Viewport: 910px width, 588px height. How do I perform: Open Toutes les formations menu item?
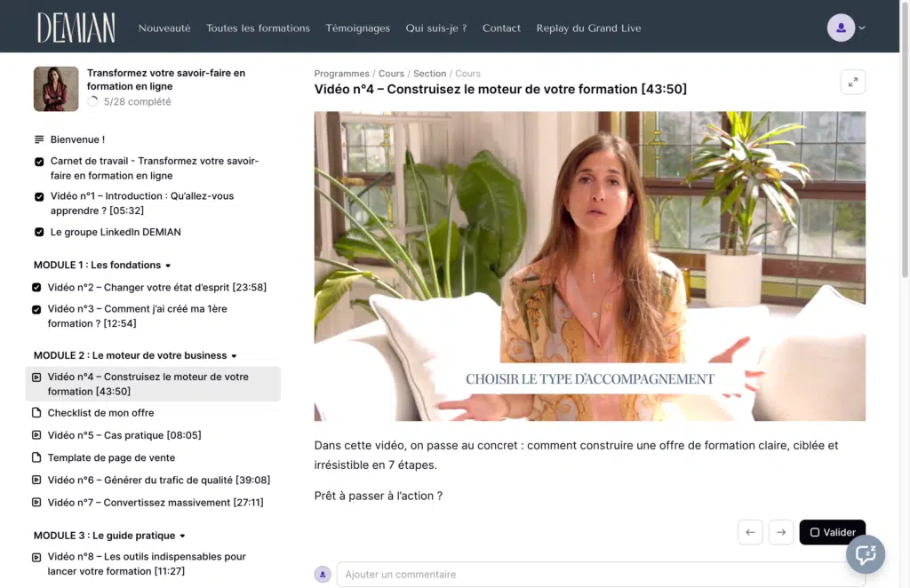(x=258, y=28)
